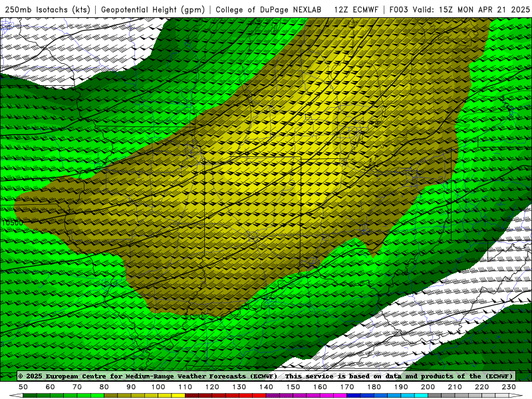Pick the 140 value on the color bar
This screenshot has width=532, height=399.
point(266,387)
